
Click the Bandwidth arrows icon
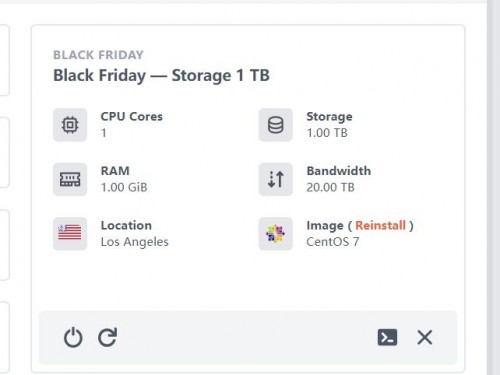click(x=276, y=179)
